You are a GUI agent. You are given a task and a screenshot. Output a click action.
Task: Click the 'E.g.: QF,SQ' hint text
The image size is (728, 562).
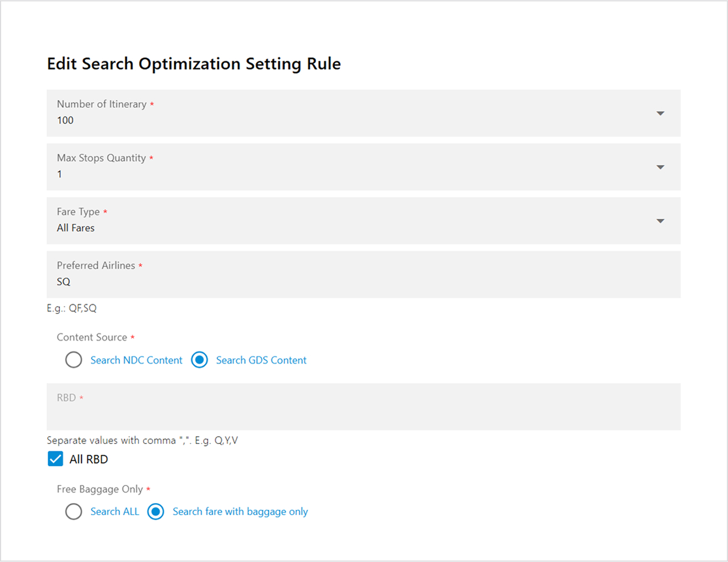point(72,308)
